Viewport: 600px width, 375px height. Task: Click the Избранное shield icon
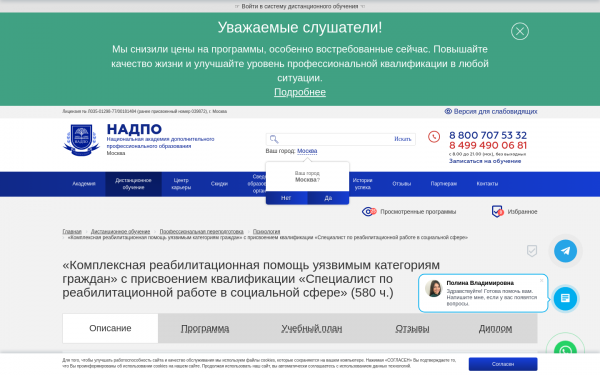point(497,211)
